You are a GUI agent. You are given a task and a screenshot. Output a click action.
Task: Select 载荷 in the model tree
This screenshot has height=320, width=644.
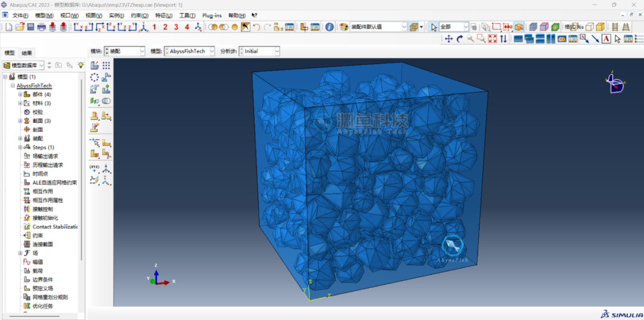38,271
